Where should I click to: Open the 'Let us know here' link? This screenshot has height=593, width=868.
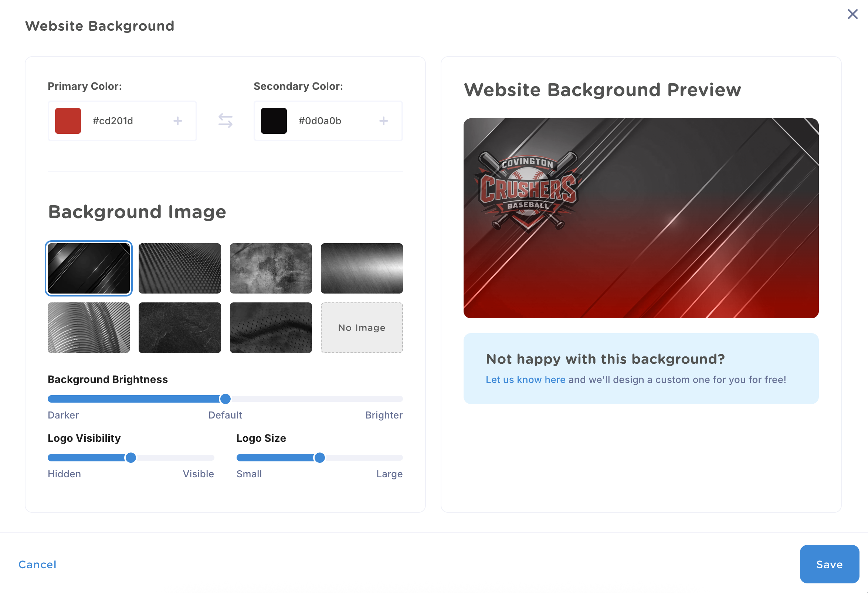pyautogui.click(x=525, y=379)
